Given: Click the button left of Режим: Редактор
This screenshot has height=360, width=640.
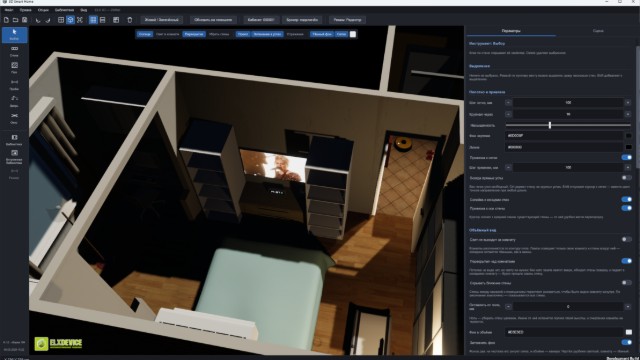Looking at the screenshot, I should [x=302, y=20].
